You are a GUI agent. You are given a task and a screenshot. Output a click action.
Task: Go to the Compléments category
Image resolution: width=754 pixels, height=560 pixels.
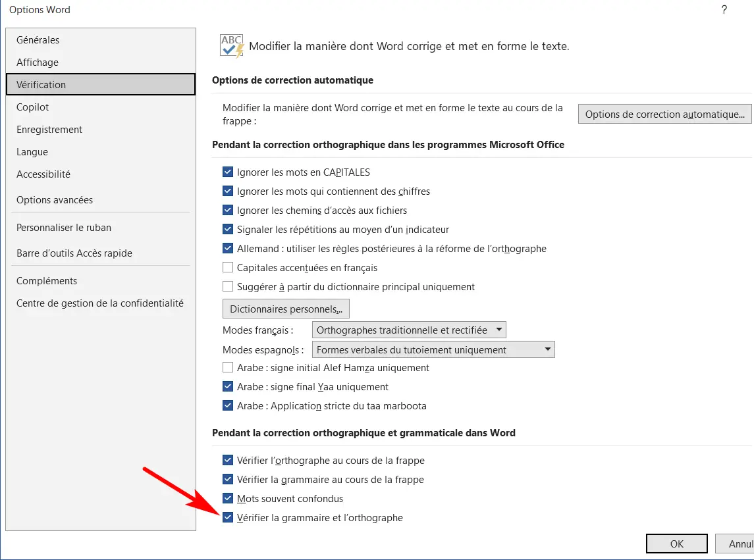tap(101, 281)
